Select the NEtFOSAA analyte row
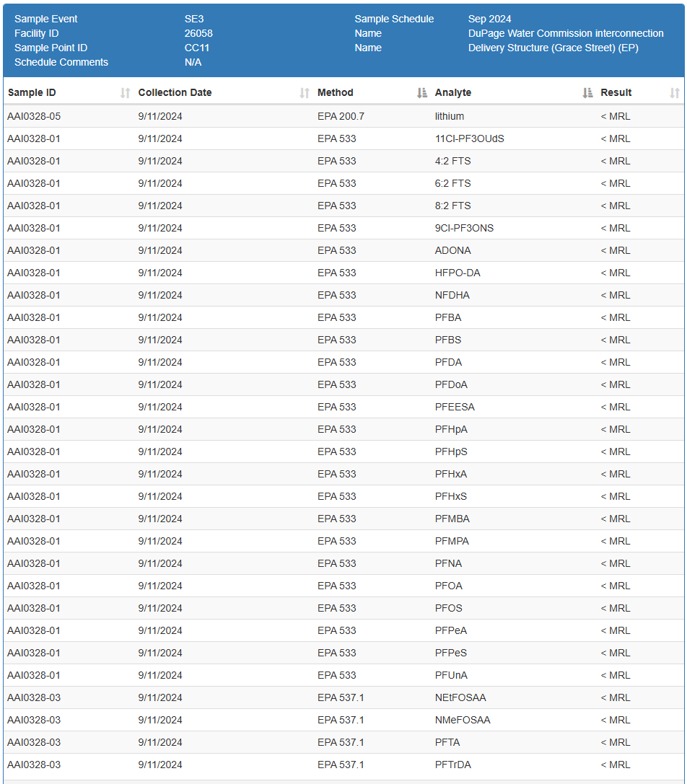 tap(460, 698)
